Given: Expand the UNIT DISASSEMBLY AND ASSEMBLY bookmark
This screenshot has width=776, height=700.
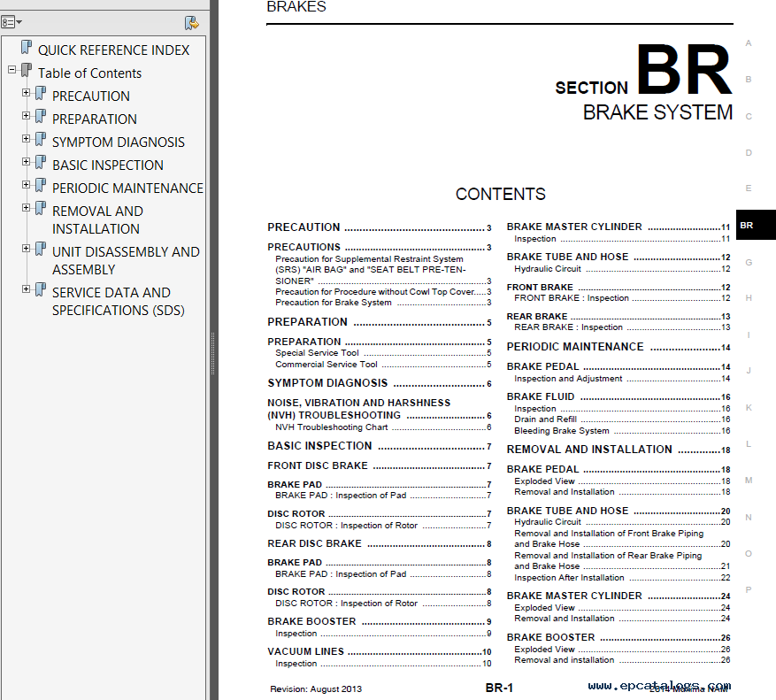Looking at the screenshot, I should [26, 249].
